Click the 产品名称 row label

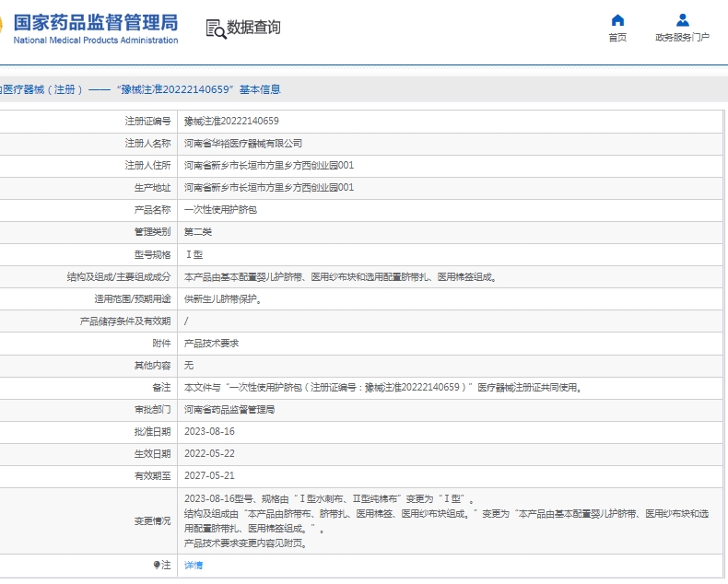click(x=152, y=210)
